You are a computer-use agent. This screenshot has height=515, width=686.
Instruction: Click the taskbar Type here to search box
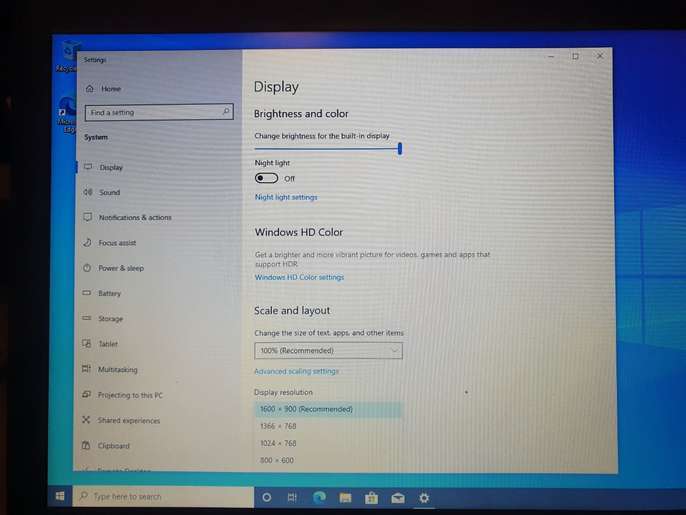[163, 496]
